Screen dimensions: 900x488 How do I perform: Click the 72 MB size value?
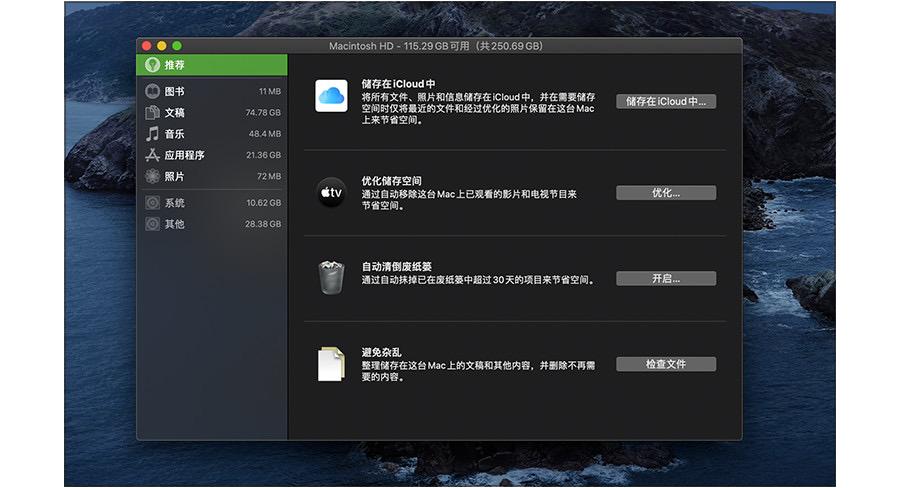[269, 176]
